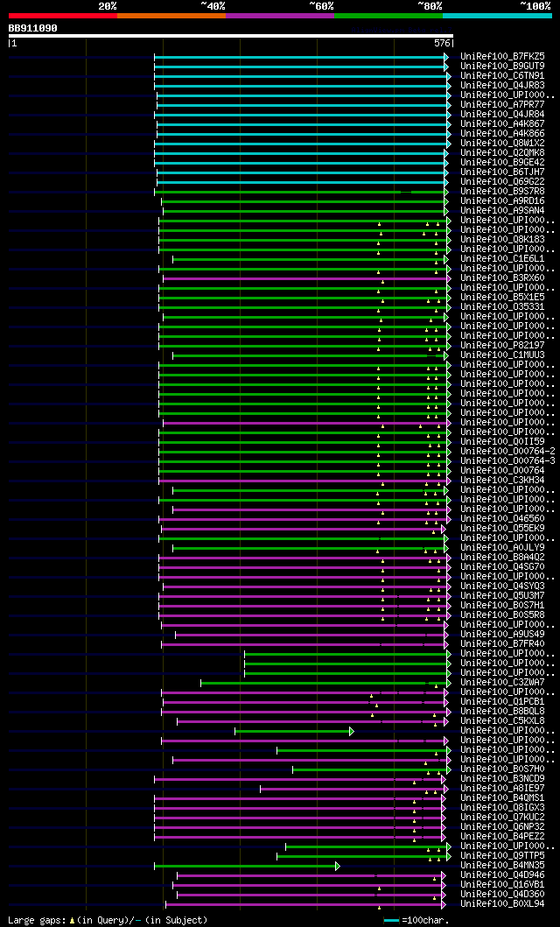
Task: Select hit UniRef100_C3KH34
Action: coord(503,481)
